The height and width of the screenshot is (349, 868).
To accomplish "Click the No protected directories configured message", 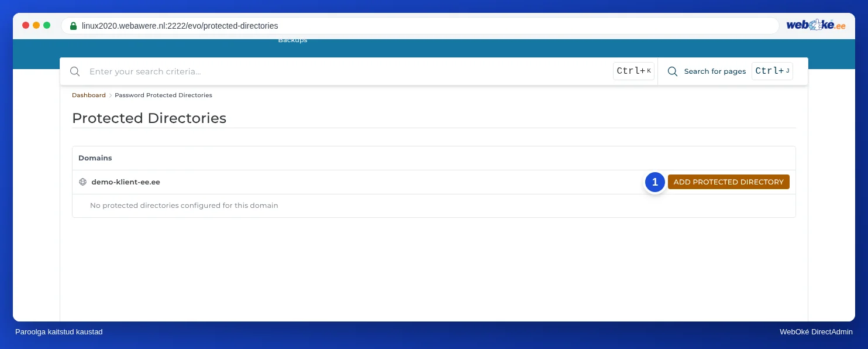I will coord(184,206).
